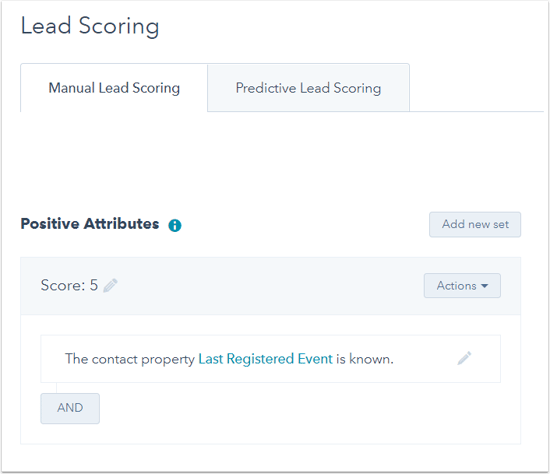Click the "is known." condition text
The image size is (550, 474).
point(365,359)
